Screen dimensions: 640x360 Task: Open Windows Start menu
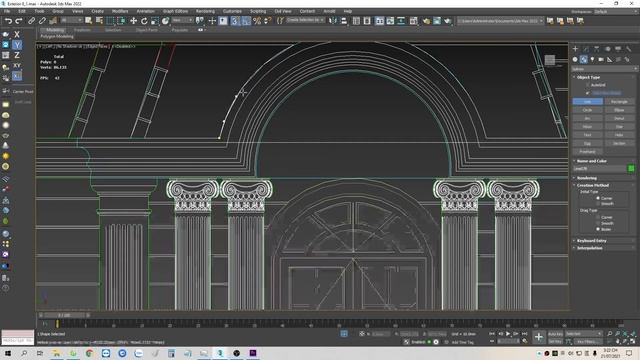tap(7, 353)
